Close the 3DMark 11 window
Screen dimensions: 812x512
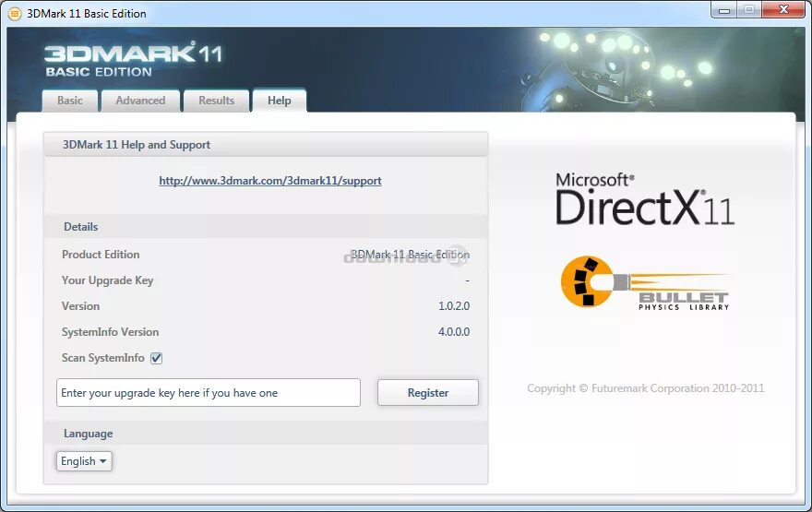click(784, 10)
